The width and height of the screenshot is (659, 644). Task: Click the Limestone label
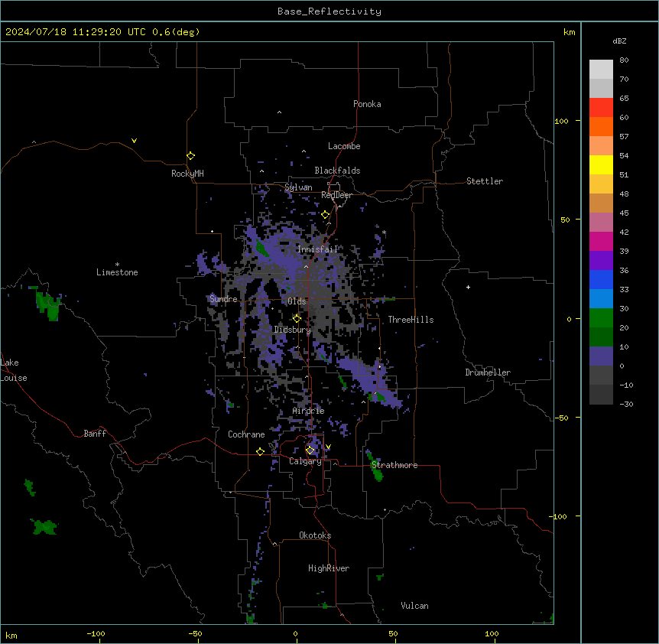[x=117, y=272]
